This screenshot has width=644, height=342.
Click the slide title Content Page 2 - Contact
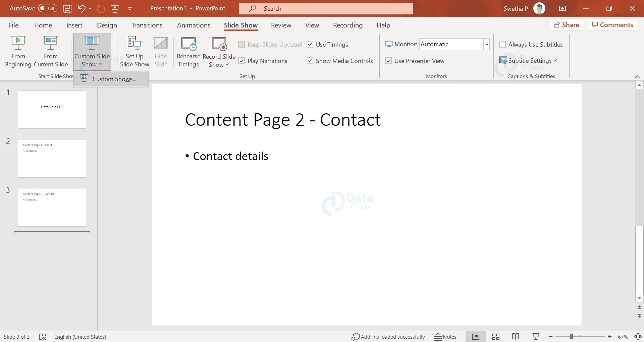coord(283,120)
